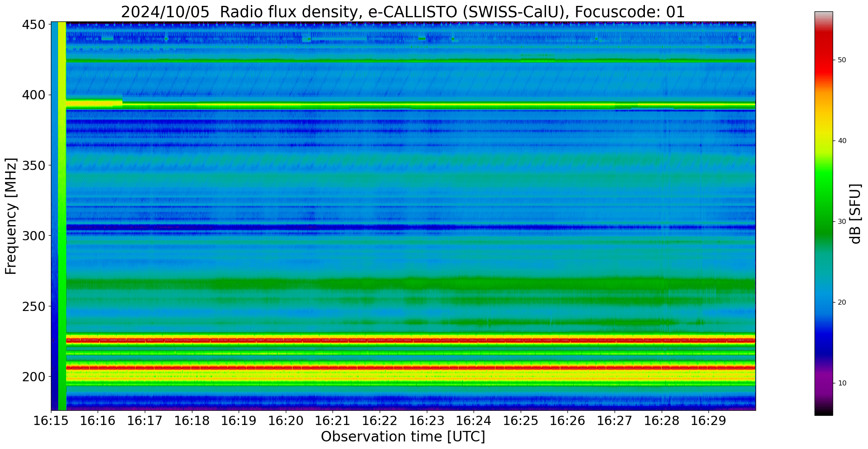Viewport: 868px width, 449px height.
Task: Click the 16:19 time tick label
Action: pyautogui.click(x=239, y=421)
